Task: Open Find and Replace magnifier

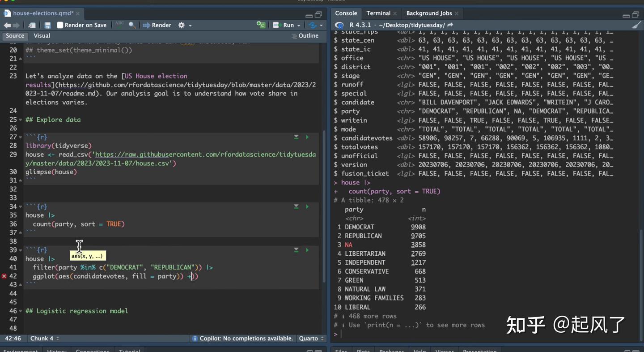Action: pyautogui.click(x=132, y=25)
